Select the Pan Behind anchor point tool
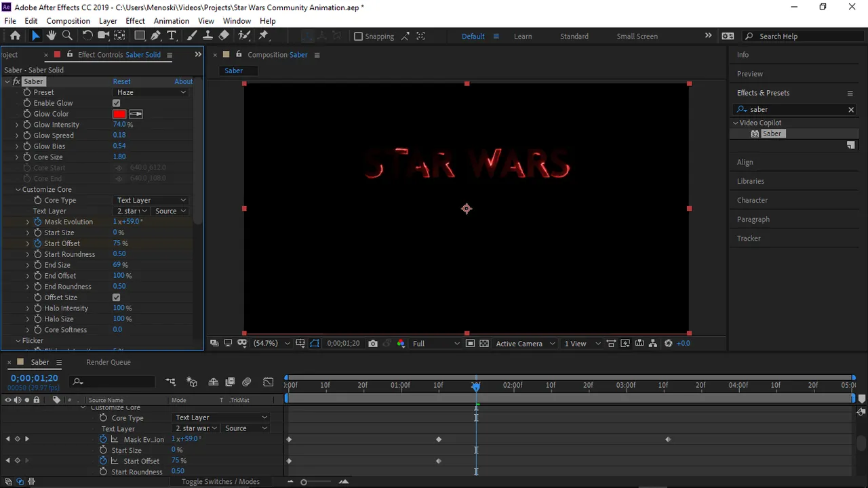868x488 pixels. point(119,36)
